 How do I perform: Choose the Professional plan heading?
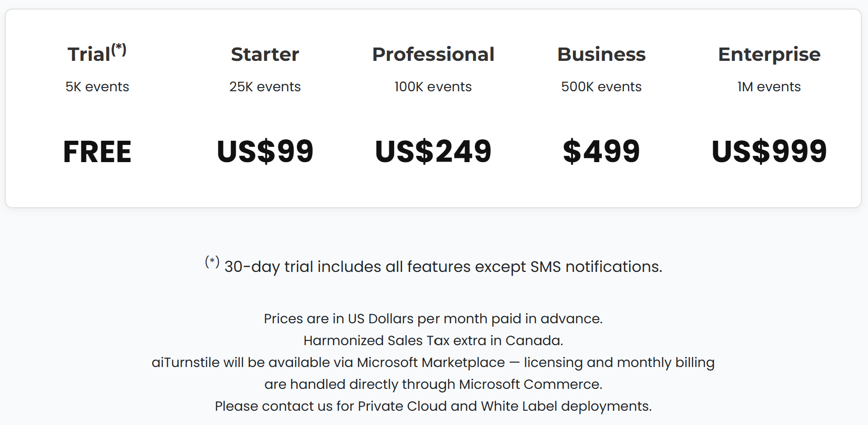433,55
